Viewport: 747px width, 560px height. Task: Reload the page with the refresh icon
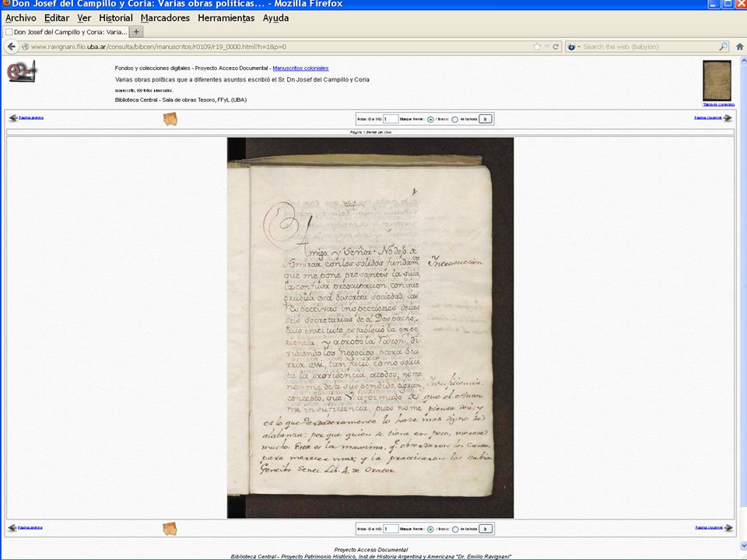click(556, 47)
